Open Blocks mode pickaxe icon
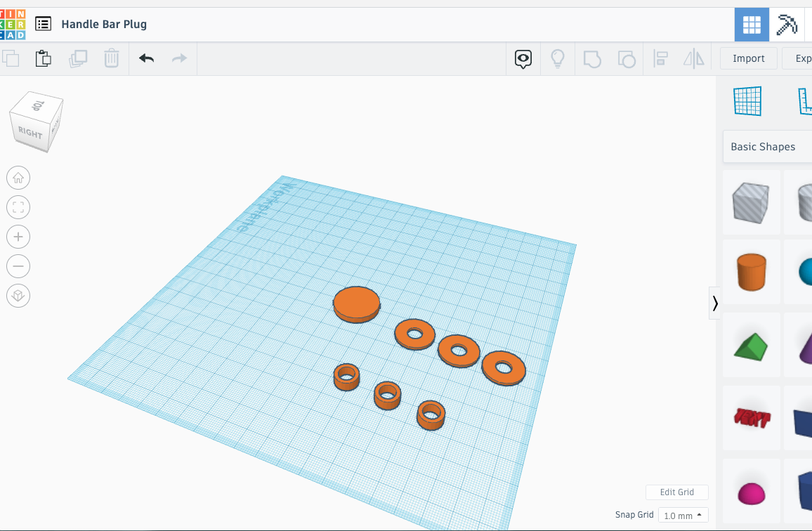The height and width of the screenshot is (531, 812). click(x=787, y=25)
